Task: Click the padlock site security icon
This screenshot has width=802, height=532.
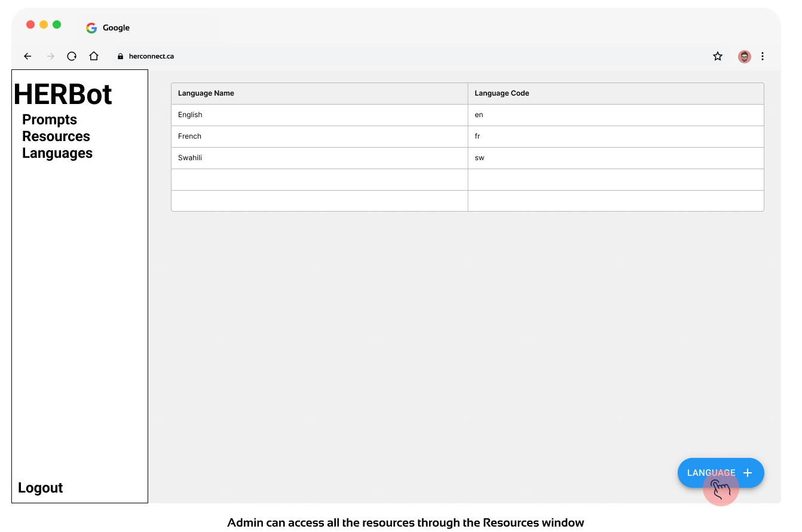Action: [120, 56]
